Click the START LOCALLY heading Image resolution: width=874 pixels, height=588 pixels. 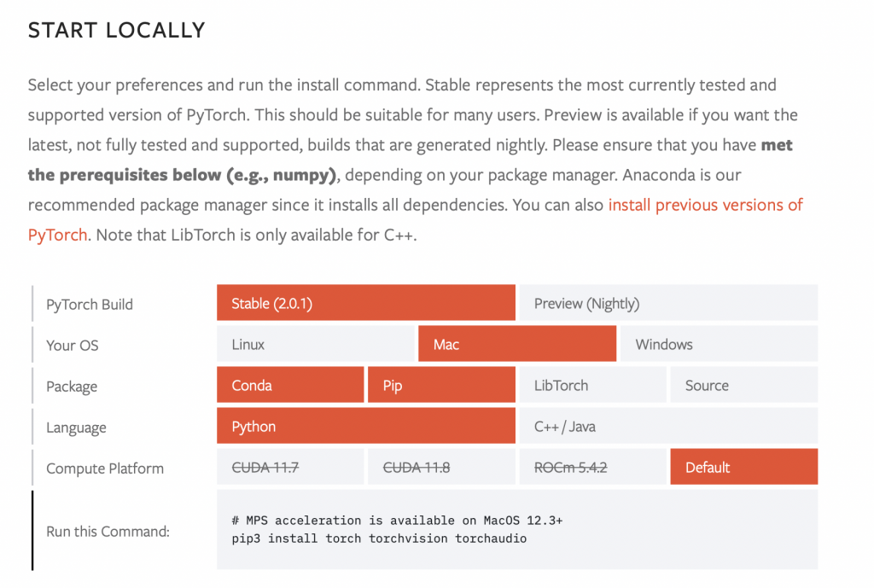116,30
